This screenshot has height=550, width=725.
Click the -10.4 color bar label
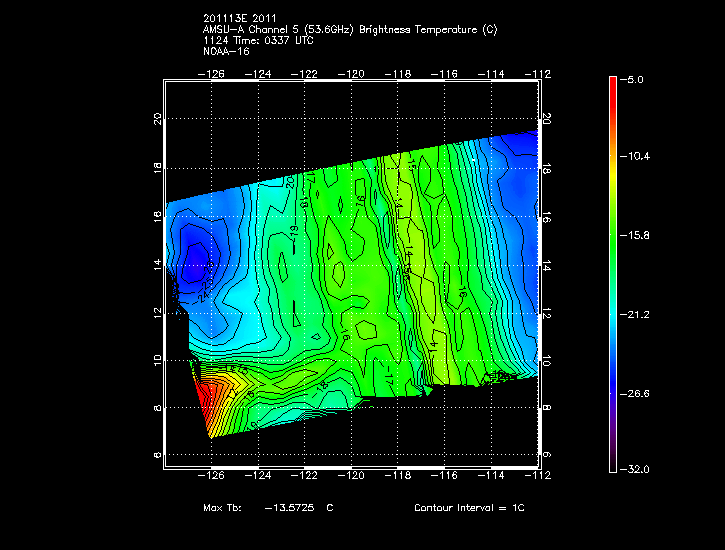[637, 157]
